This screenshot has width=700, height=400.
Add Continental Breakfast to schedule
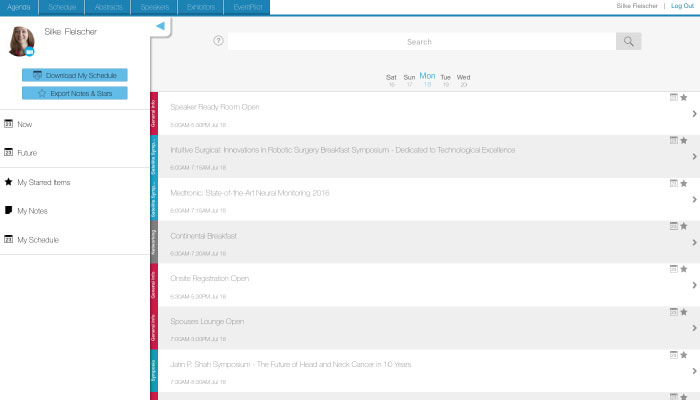point(674,226)
